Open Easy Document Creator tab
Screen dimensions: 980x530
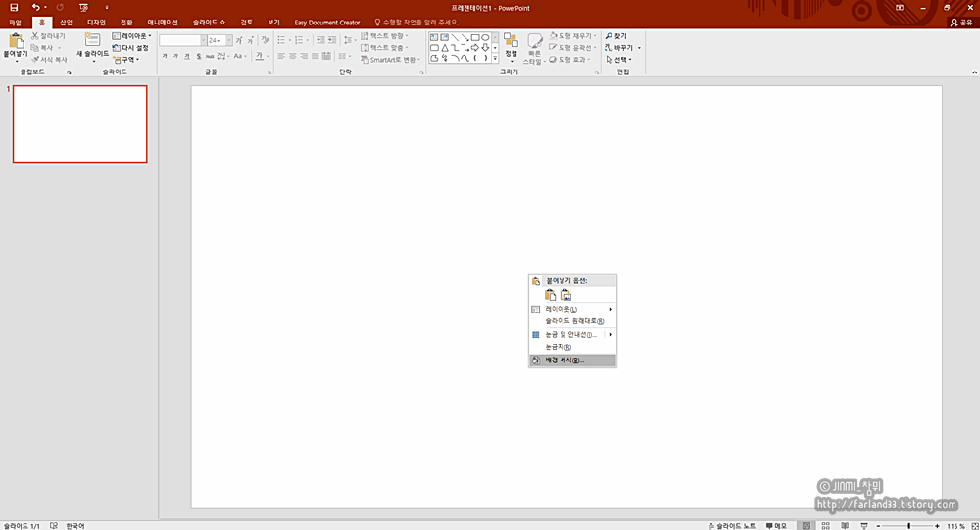(x=327, y=22)
